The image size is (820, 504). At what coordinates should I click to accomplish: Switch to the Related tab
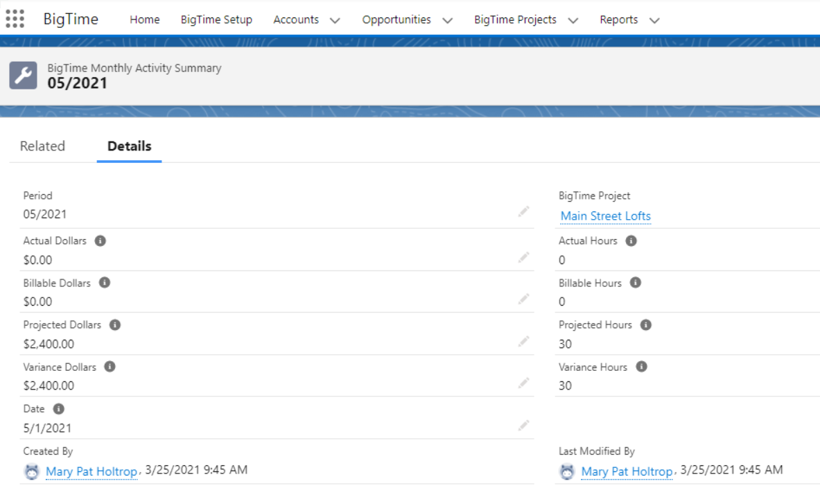42,146
